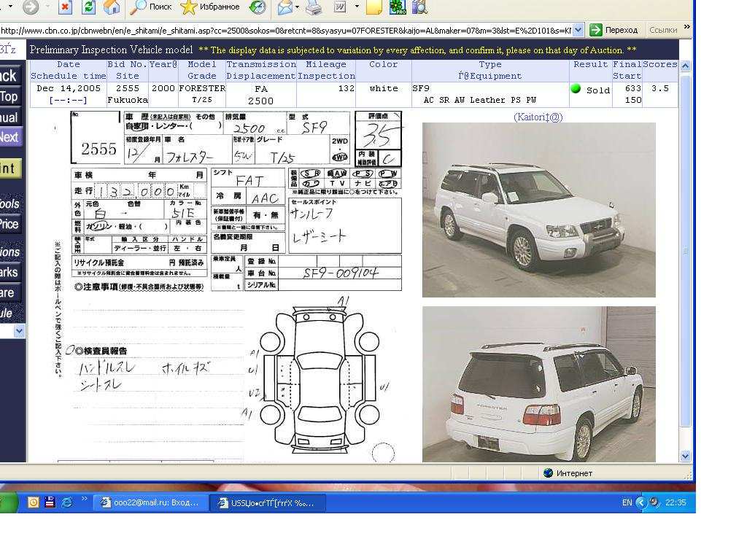Expand the address bar URL history dropdown
Viewport: 747px width, 560px height.
click(x=578, y=30)
